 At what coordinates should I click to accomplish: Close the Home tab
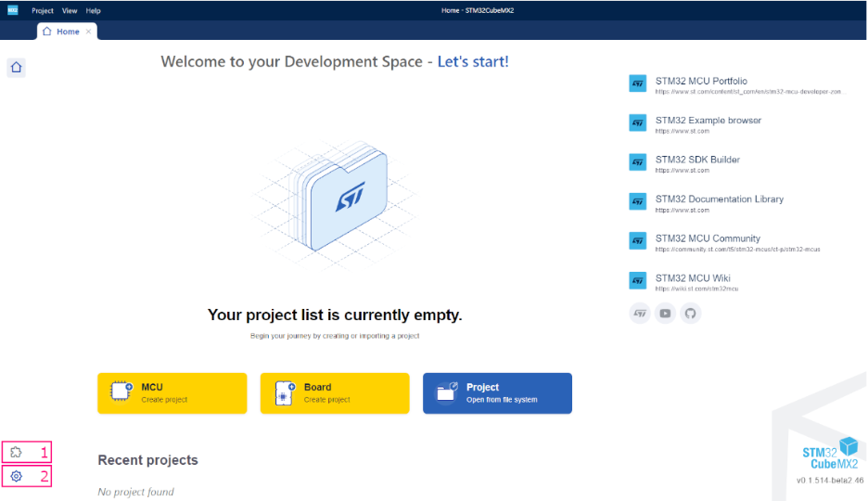(x=89, y=32)
